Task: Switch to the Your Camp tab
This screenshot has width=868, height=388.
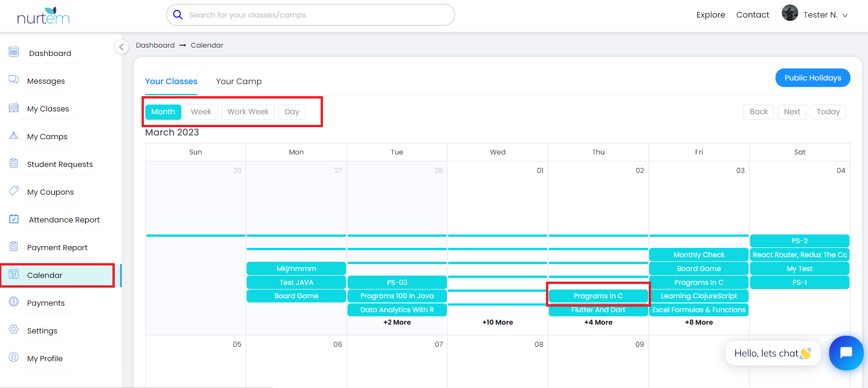Action: 239,81
